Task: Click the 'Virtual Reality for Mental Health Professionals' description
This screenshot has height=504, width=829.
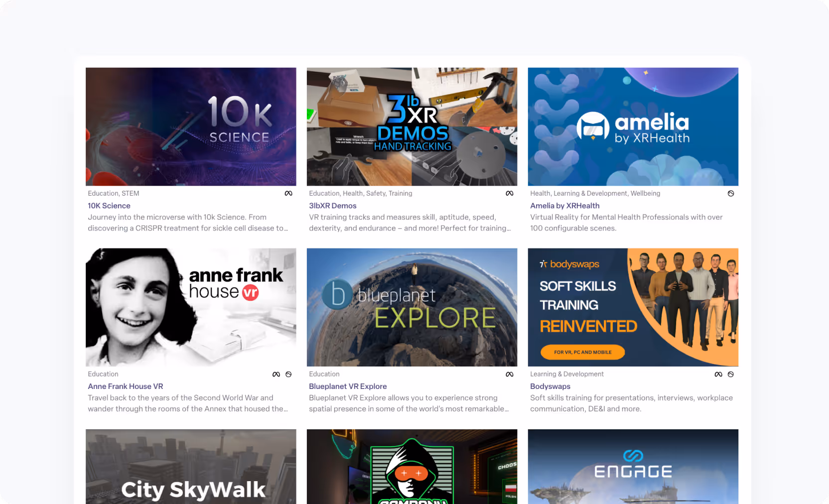Action: (x=626, y=223)
